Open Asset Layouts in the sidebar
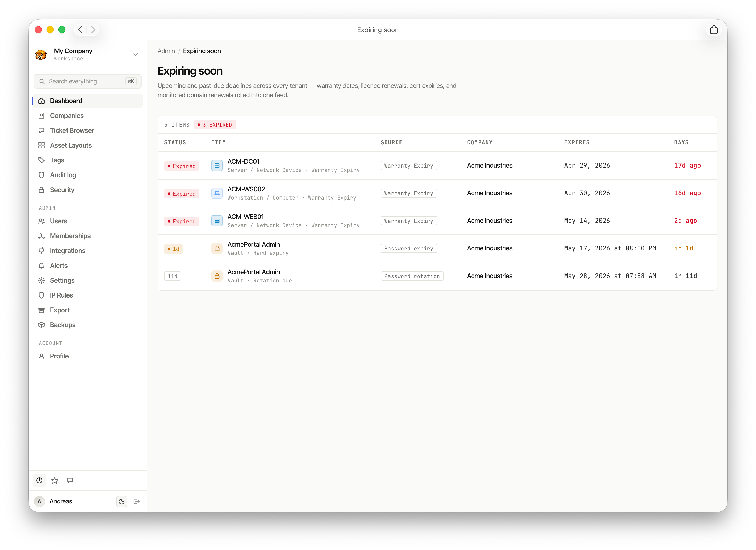The height and width of the screenshot is (550, 756). 88,145
